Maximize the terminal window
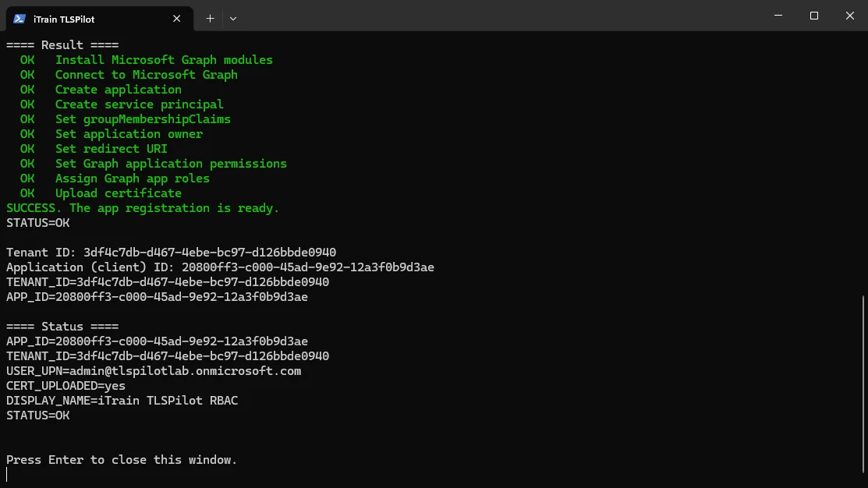Image resolution: width=868 pixels, height=488 pixels. click(x=813, y=16)
